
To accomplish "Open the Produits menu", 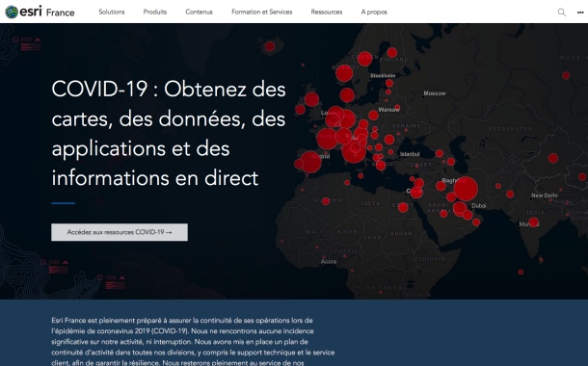I will coord(155,12).
